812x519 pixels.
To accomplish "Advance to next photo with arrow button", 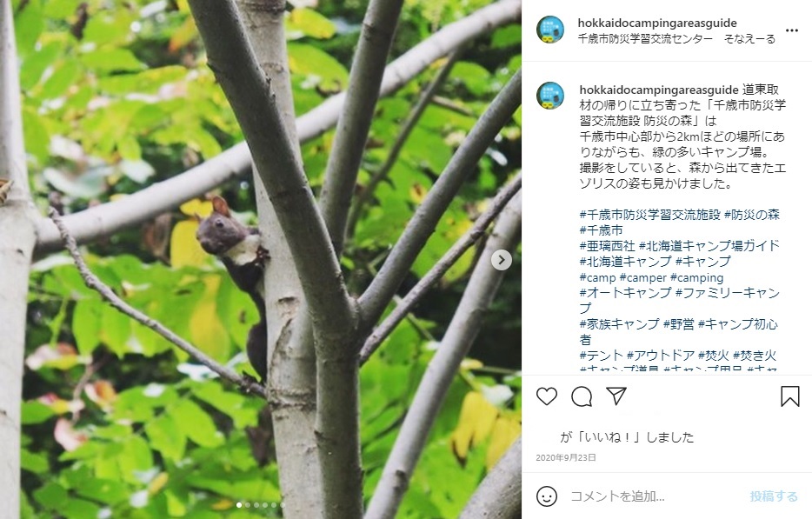I will 502,260.
